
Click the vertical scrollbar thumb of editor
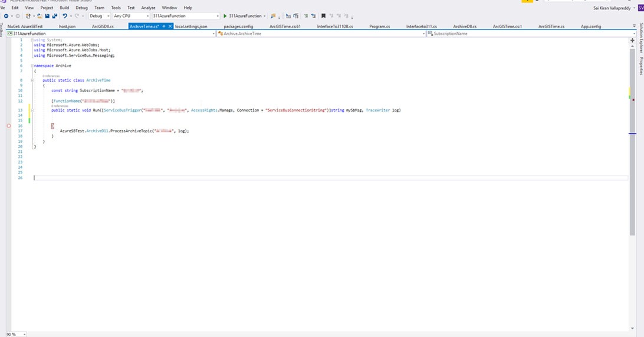tap(632, 142)
